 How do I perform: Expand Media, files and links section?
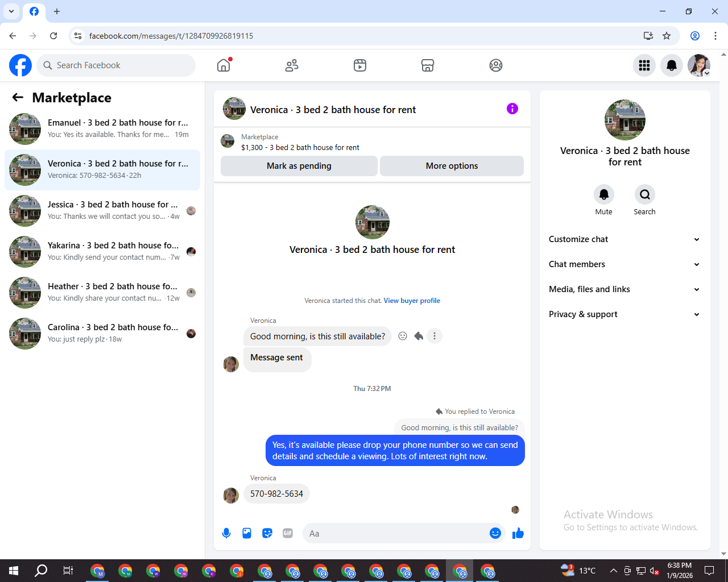click(625, 289)
